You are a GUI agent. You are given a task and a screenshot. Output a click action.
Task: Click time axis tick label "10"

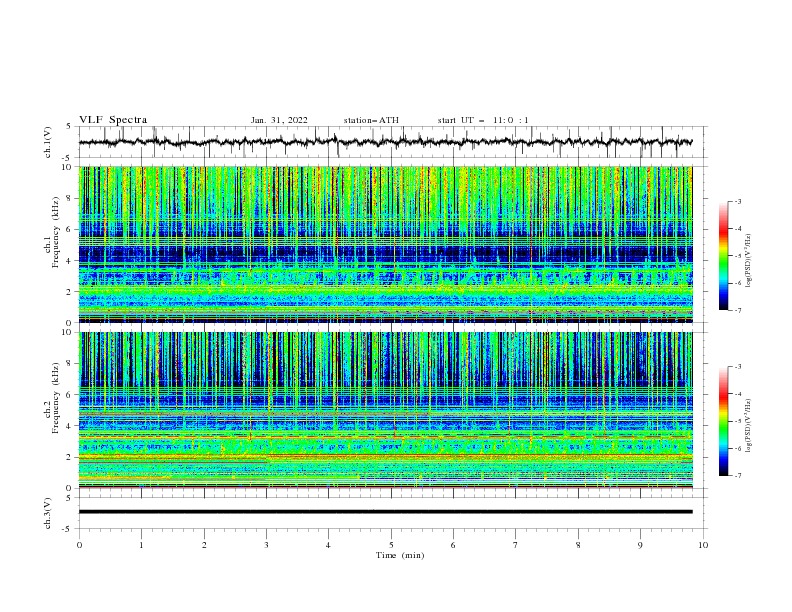(703, 545)
